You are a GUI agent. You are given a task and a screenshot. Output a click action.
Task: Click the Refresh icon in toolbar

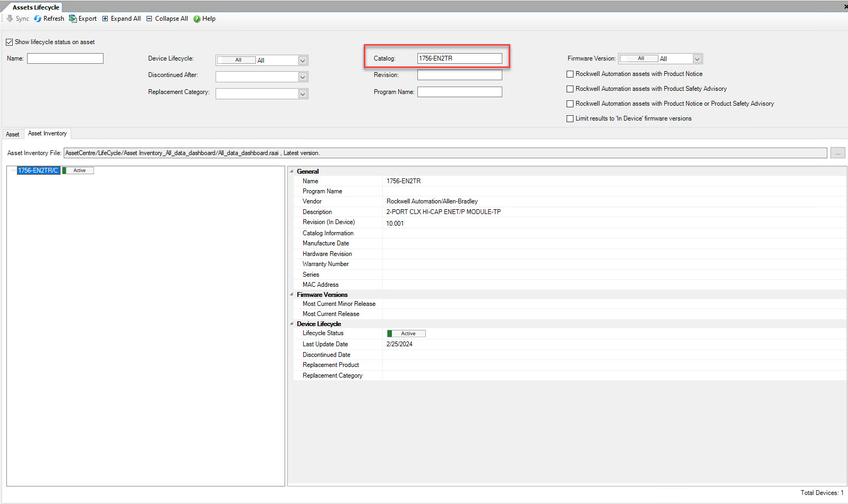pos(38,19)
